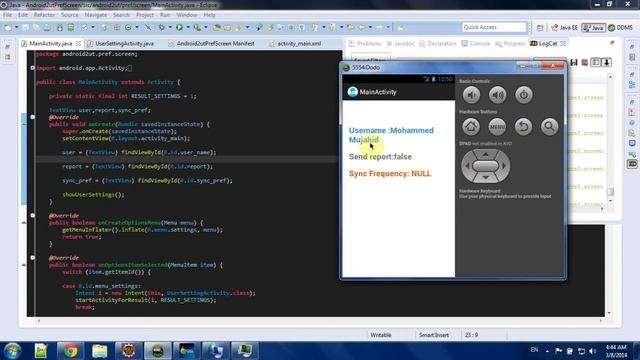The height and width of the screenshot is (360, 640).
Task: Click the Open Perspective toolbar icon
Action: 540,28
